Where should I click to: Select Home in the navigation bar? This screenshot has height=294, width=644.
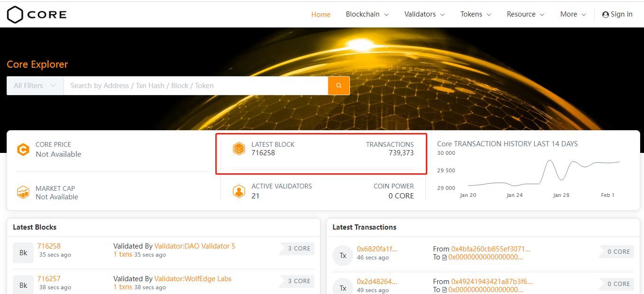click(x=321, y=14)
